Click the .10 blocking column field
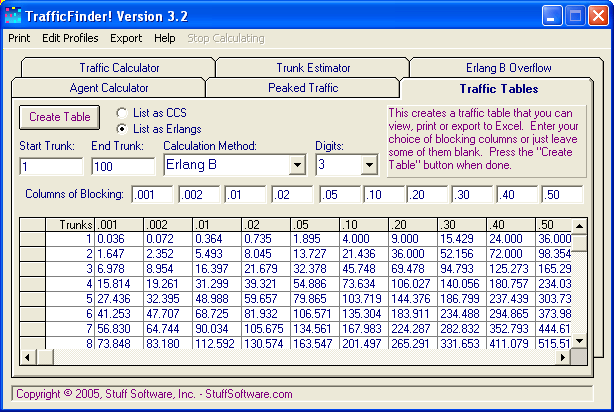 point(384,195)
